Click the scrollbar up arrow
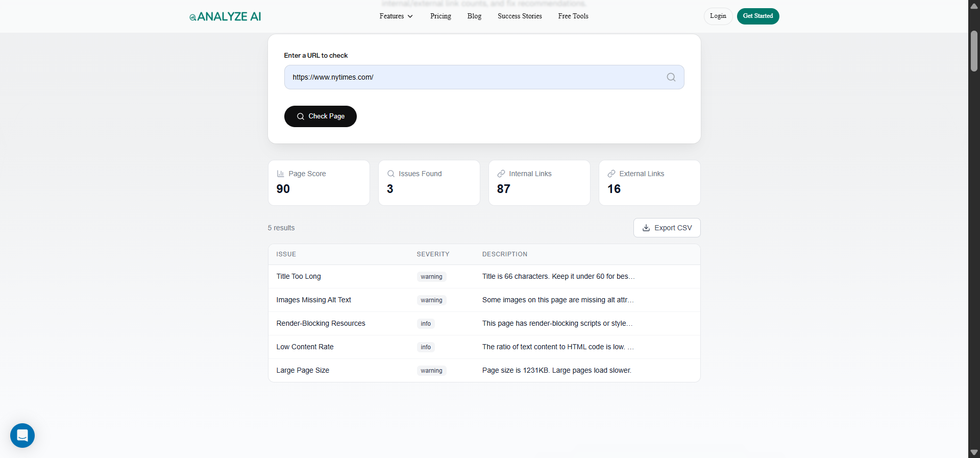Screen dimensions: 980x458 tap(974, 6)
